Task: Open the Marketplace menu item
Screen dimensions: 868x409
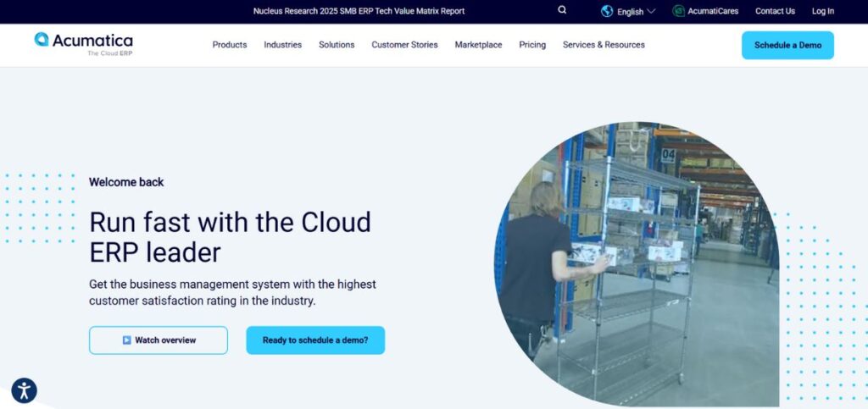Action: coord(478,45)
